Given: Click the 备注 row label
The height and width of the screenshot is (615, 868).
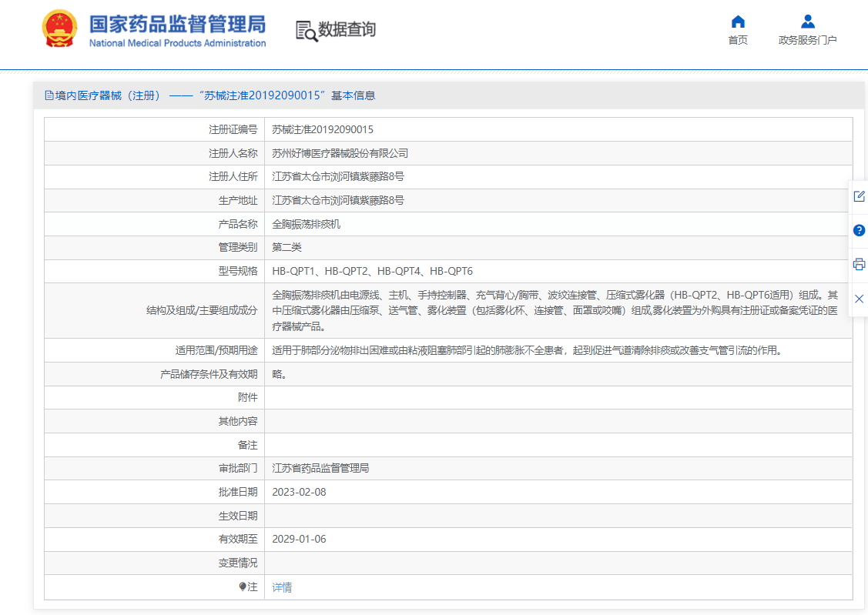Looking at the screenshot, I should [x=247, y=445].
